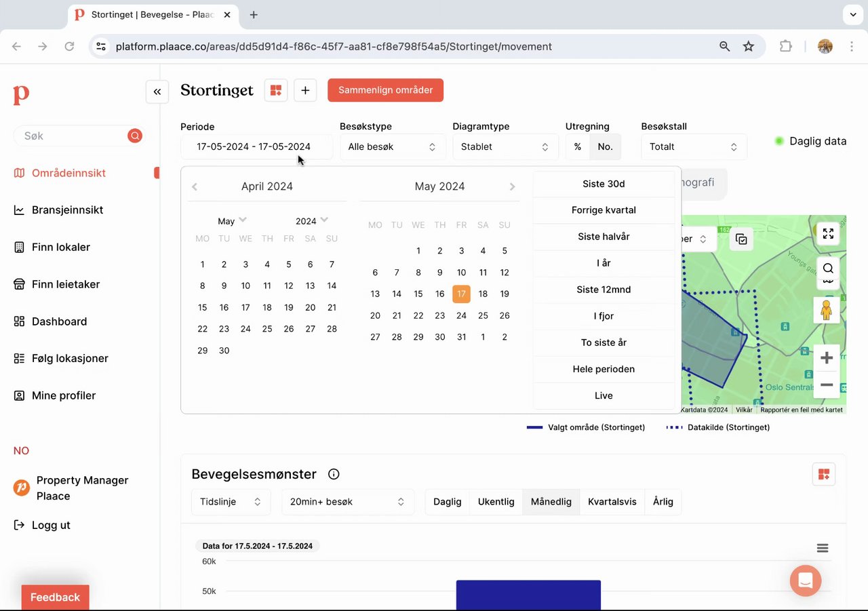This screenshot has width=868, height=611.
Task: Open Besøkstype dropdown Alle besøk
Action: (x=393, y=146)
